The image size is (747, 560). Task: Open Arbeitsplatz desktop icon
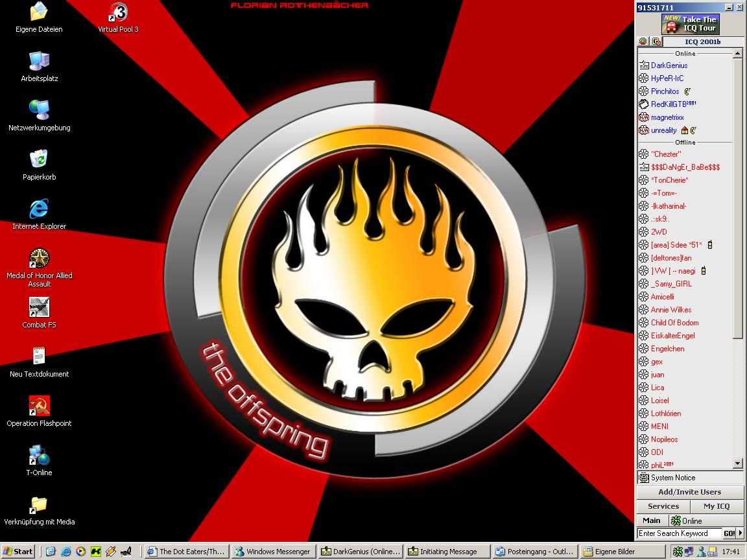[39, 67]
